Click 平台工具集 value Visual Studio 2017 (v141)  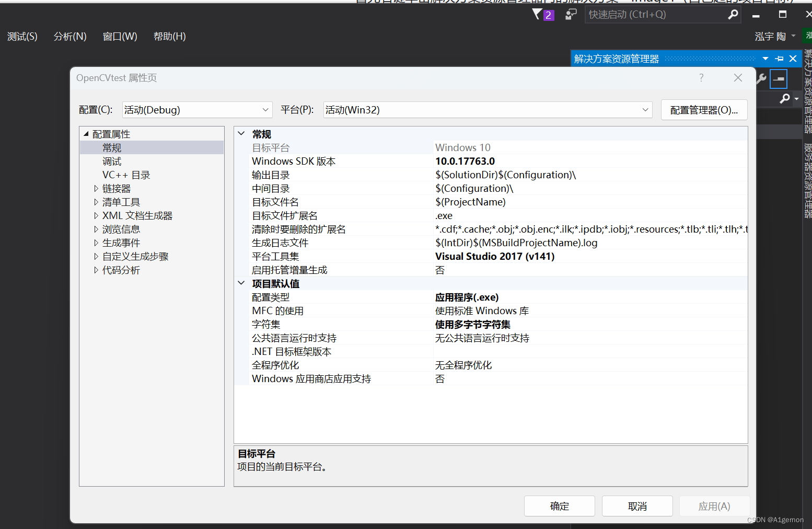[x=590, y=256]
